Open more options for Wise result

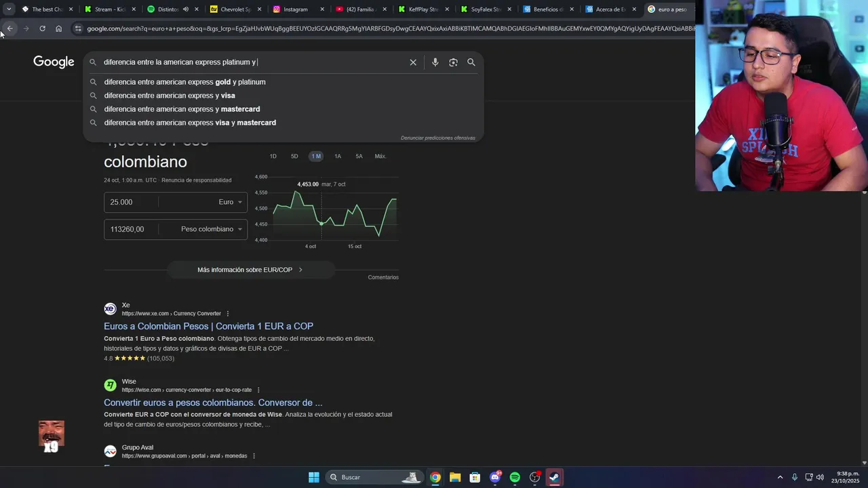[258, 390]
